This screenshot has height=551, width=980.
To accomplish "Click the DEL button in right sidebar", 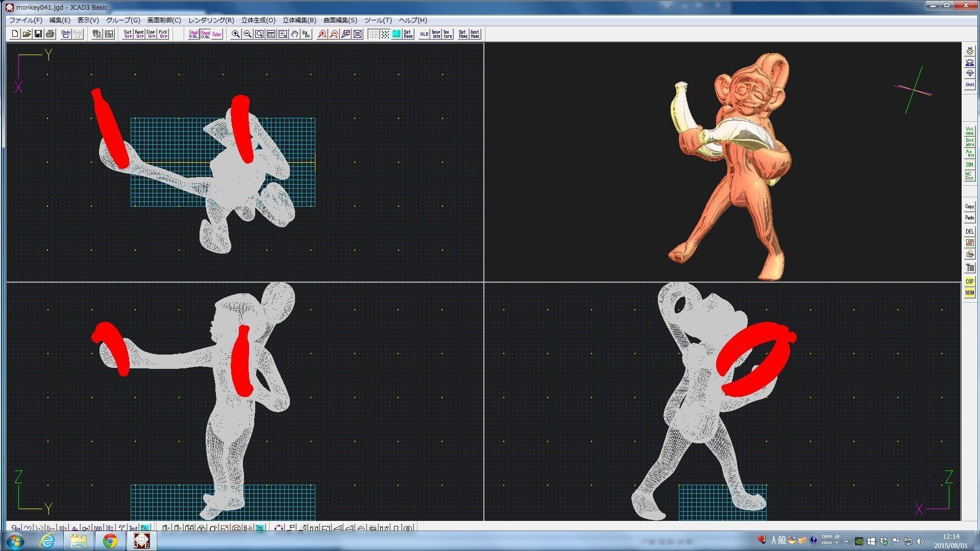I will click(x=969, y=231).
